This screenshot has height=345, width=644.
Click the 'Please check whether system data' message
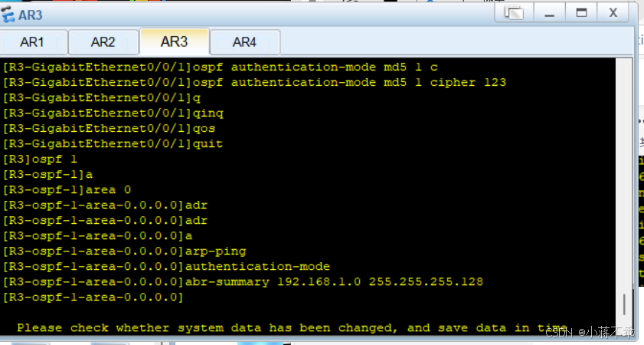(x=292, y=328)
